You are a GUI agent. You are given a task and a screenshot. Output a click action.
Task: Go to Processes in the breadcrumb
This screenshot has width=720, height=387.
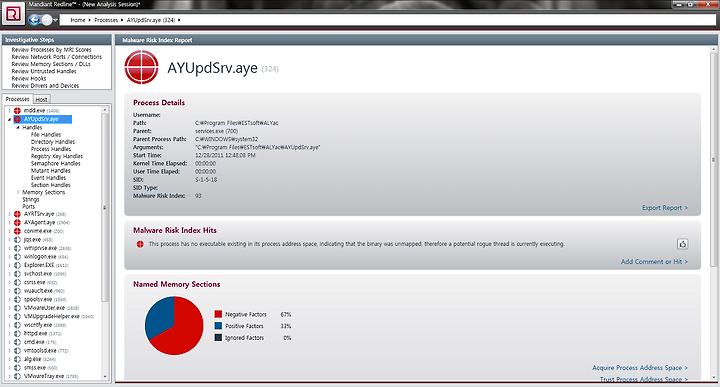pyautogui.click(x=106, y=20)
